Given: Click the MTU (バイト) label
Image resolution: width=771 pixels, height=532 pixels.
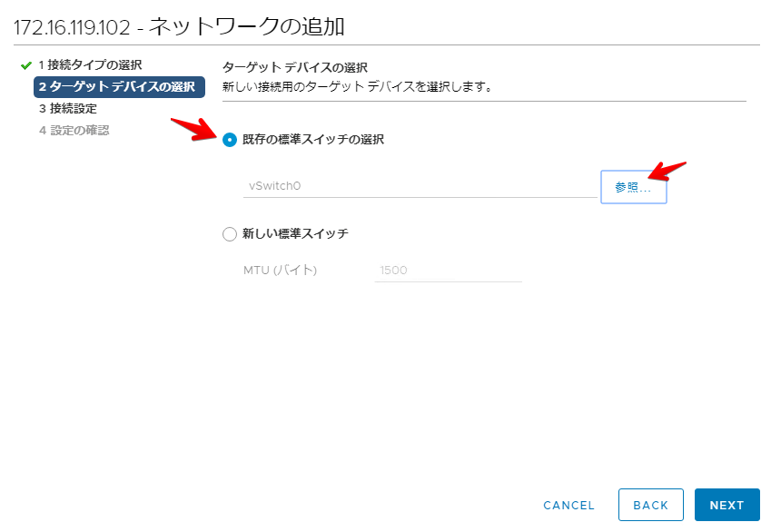Looking at the screenshot, I should coord(280,270).
